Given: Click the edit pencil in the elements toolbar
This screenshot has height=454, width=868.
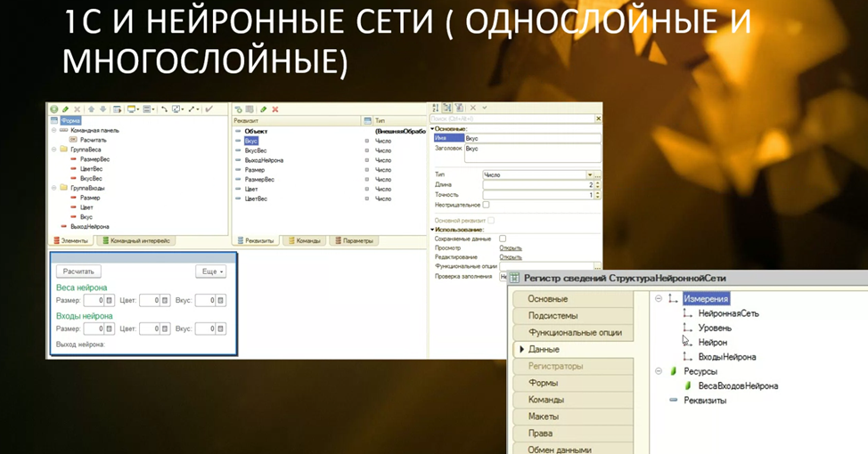Looking at the screenshot, I should coord(65,109).
